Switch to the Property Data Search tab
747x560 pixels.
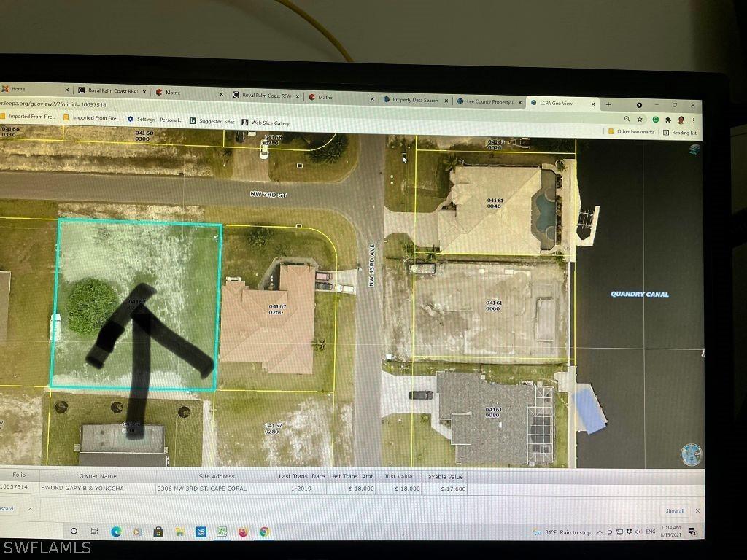click(x=417, y=98)
